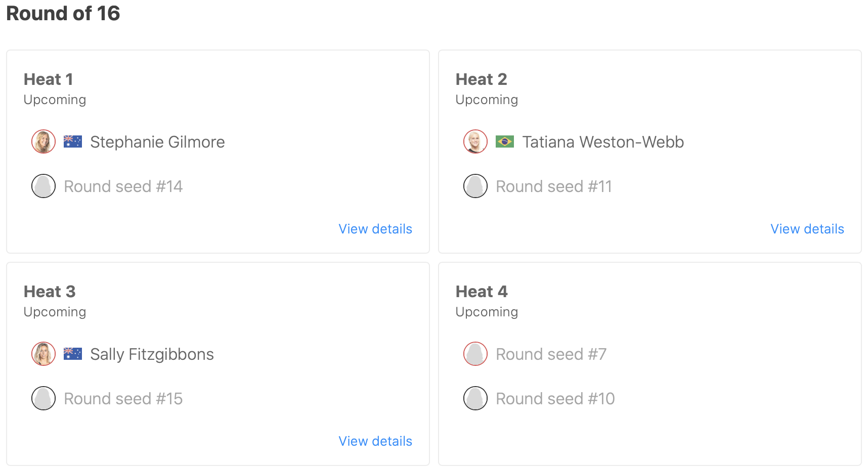
Task: Open View details for Heat 2
Action: 807,229
